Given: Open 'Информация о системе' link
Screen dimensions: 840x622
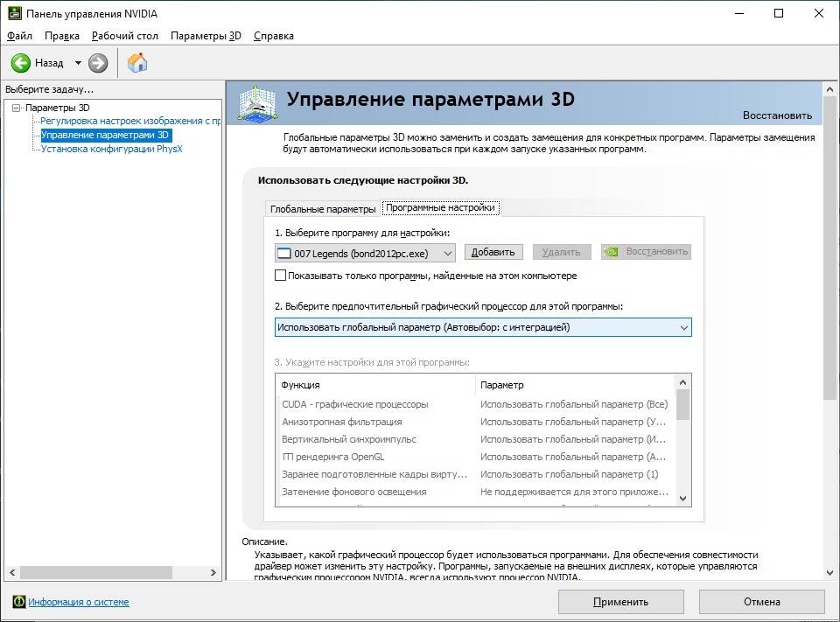Looking at the screenshot, I should [79, 602].
